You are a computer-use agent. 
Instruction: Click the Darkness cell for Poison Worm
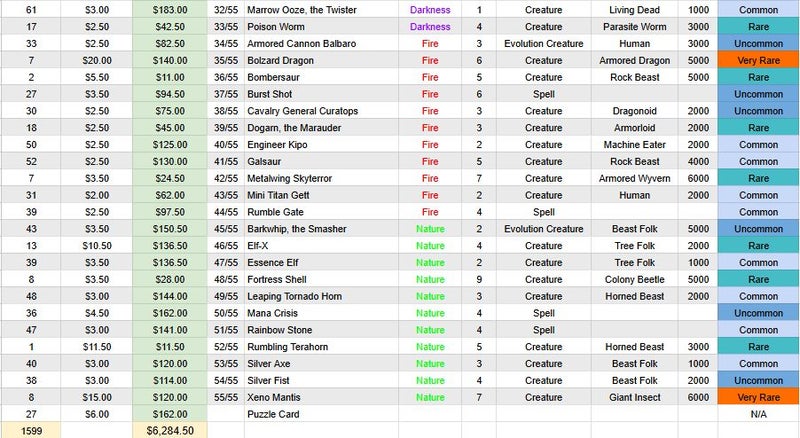click(x=430, y=27)
